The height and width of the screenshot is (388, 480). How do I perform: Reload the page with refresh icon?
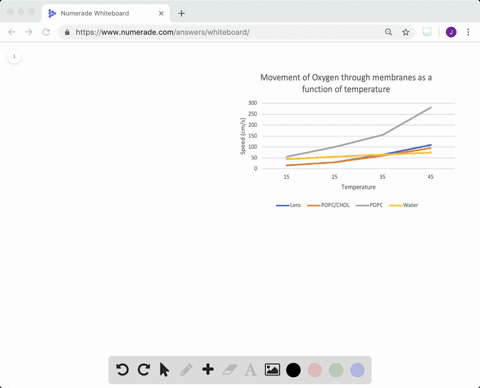46,32
